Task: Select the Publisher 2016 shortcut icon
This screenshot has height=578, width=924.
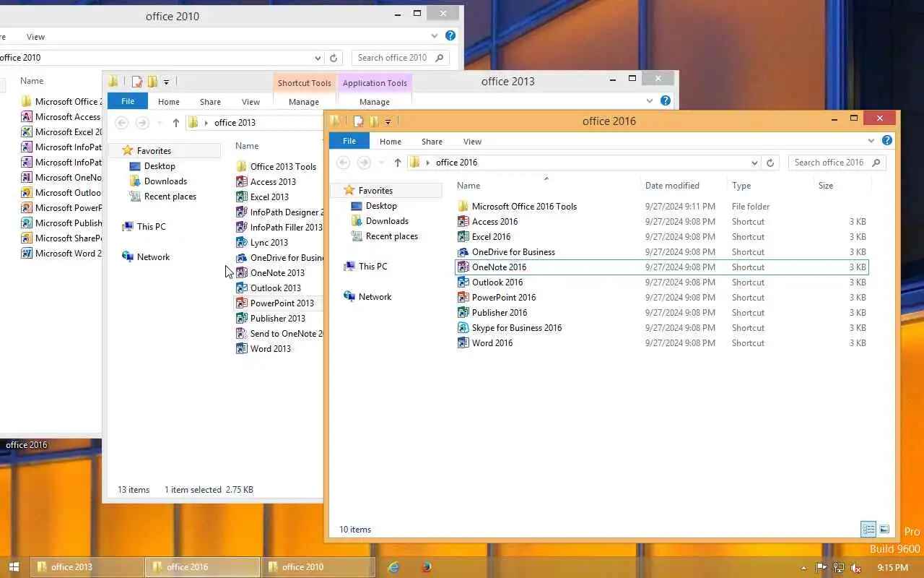Action: (463, 313)
